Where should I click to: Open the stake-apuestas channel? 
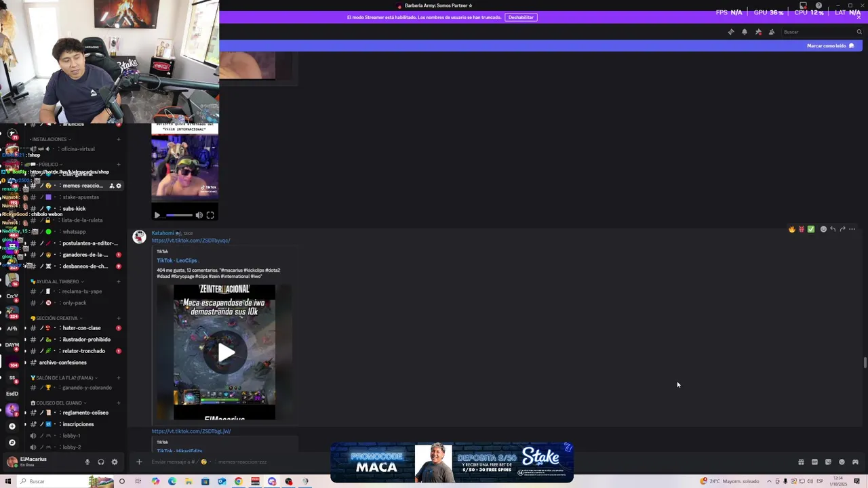76,197
